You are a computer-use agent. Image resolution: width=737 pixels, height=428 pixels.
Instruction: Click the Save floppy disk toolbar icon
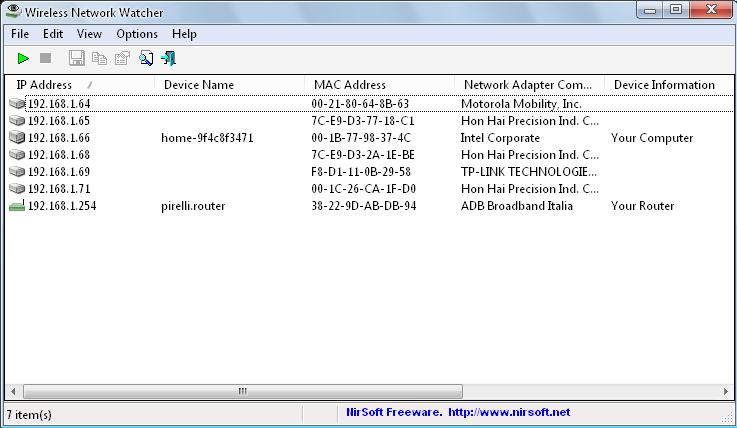[76, 58]
